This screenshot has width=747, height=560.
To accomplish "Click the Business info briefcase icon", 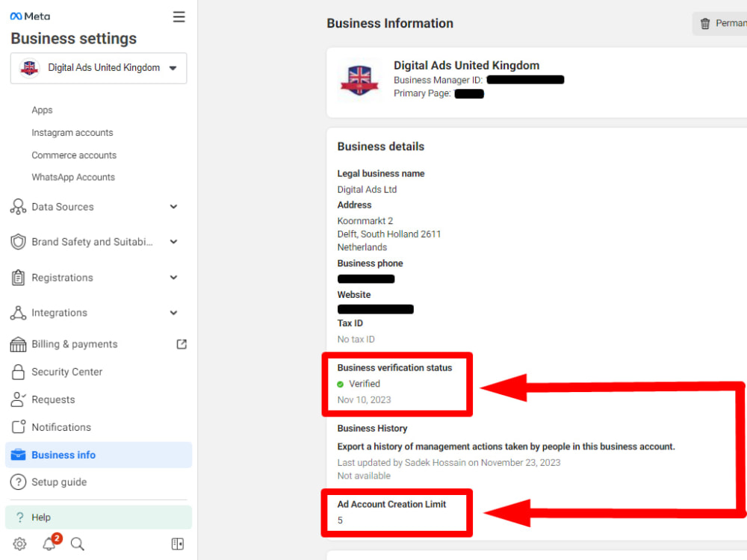I will [18, 455].
